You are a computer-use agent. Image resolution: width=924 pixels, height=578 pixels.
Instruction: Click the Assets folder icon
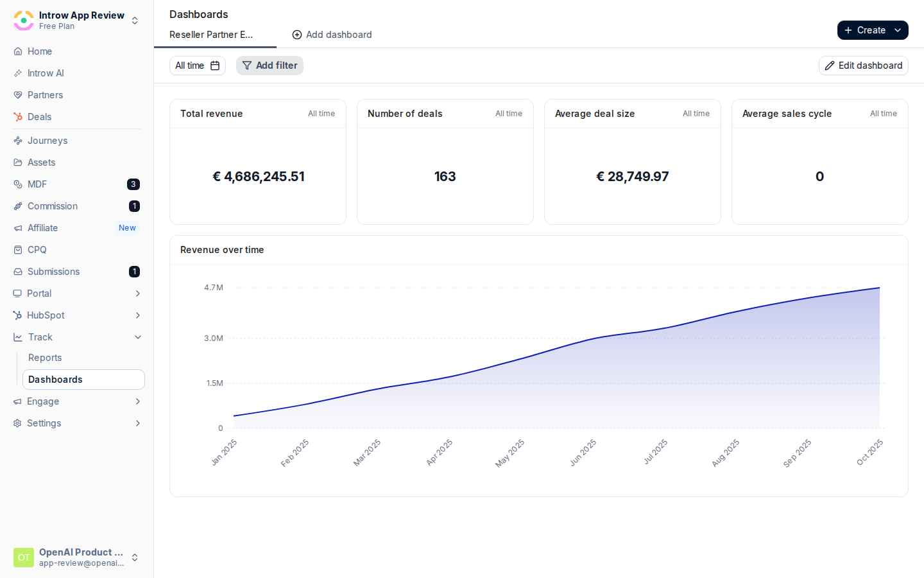click(18, 162)
